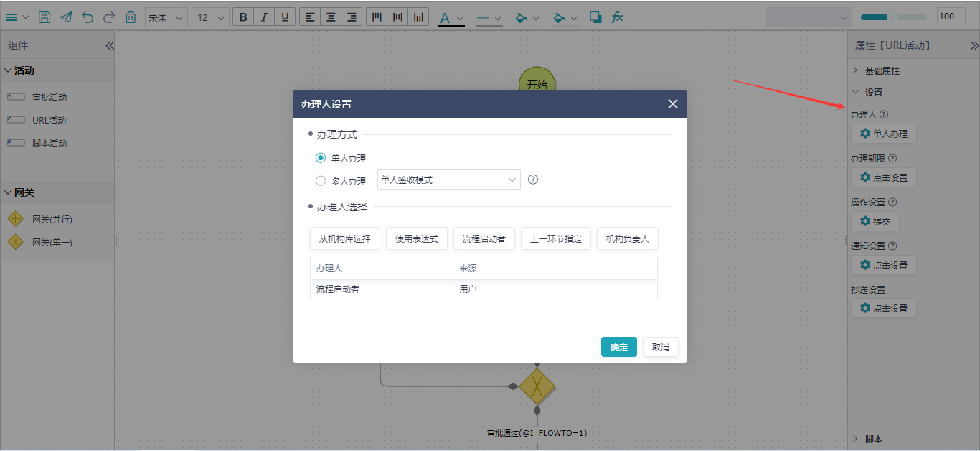
Task: Undo the last action
Action: coord(88,17)
